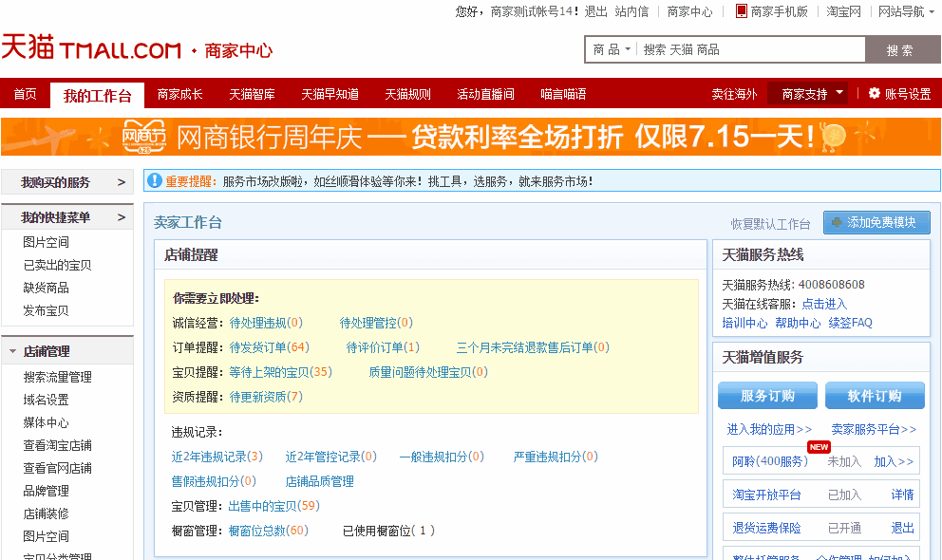Open the 商家成长 tab

(179, 94)
